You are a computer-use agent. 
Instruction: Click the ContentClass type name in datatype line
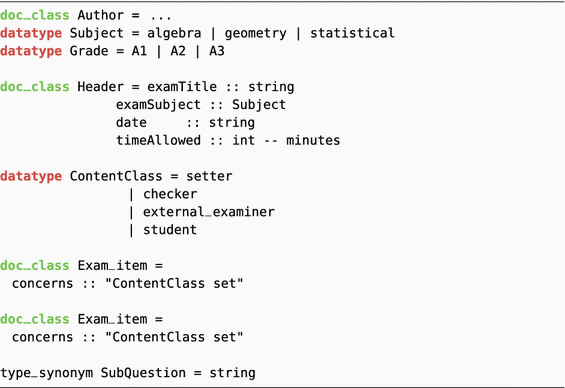tap(116, 176)
